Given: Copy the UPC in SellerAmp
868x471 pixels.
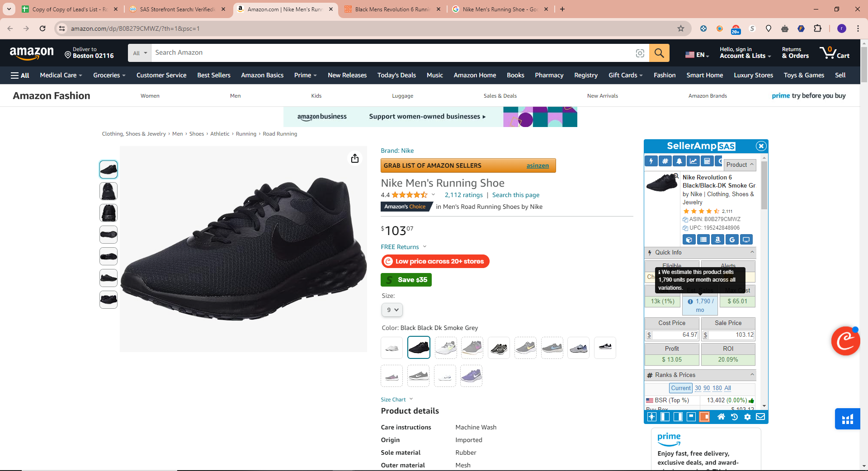Looking at the screenshot, I should point(685,228).
